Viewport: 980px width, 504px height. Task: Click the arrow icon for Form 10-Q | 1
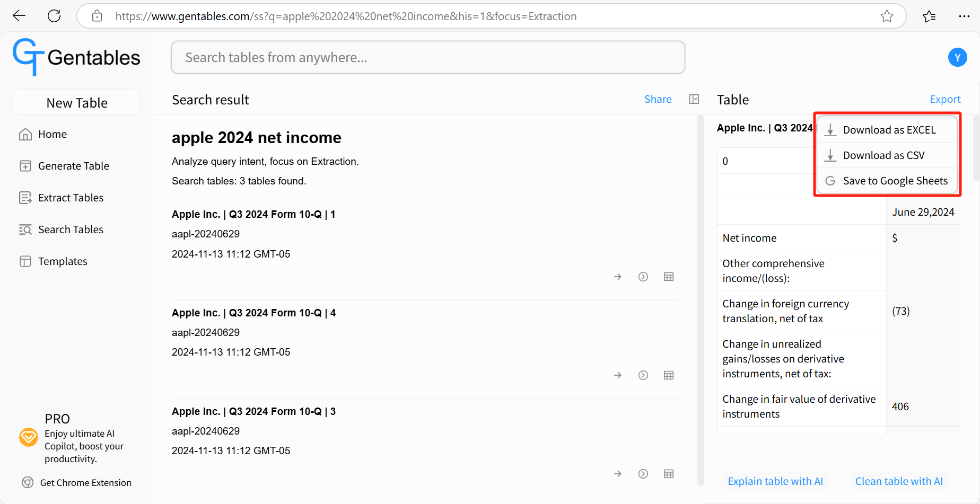(618, 277)
